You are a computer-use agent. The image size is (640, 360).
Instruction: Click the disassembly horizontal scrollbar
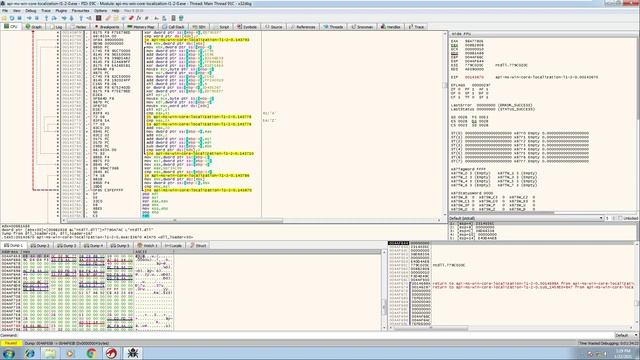click(x=251, y=220)
